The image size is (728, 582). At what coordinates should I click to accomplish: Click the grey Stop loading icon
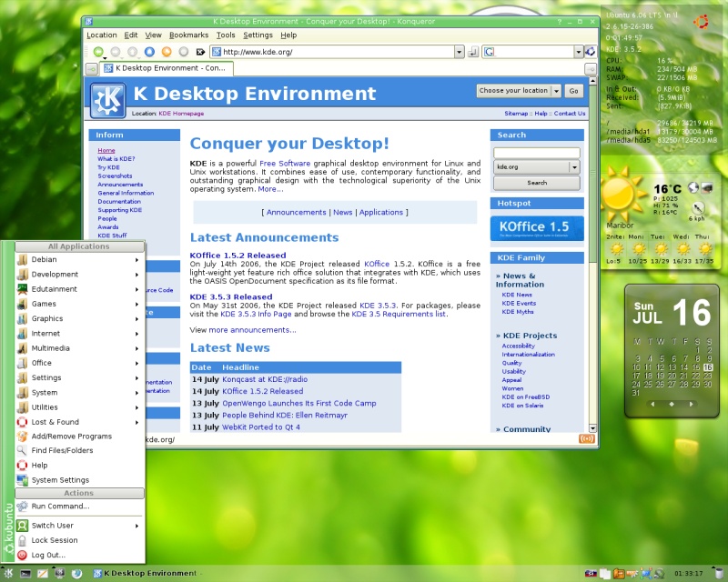[x=184, y=52]
